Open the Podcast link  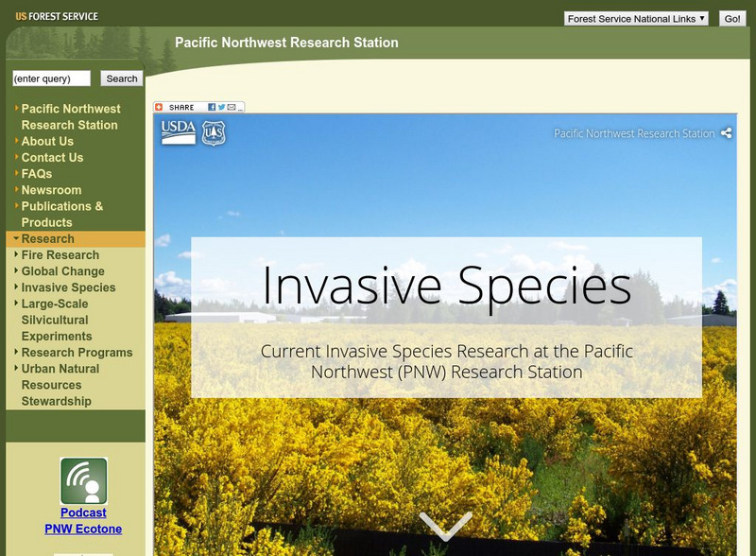(83, 513)
